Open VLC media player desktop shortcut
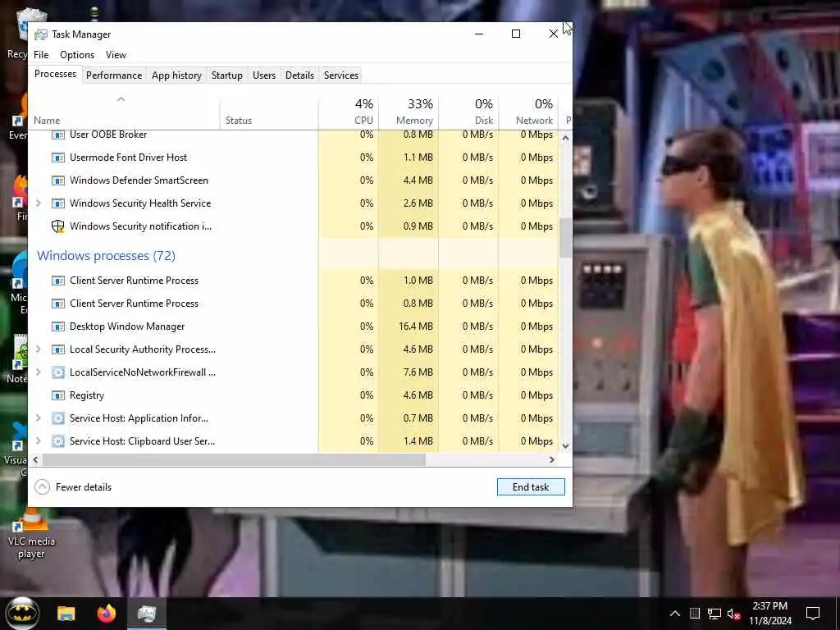 31,535
